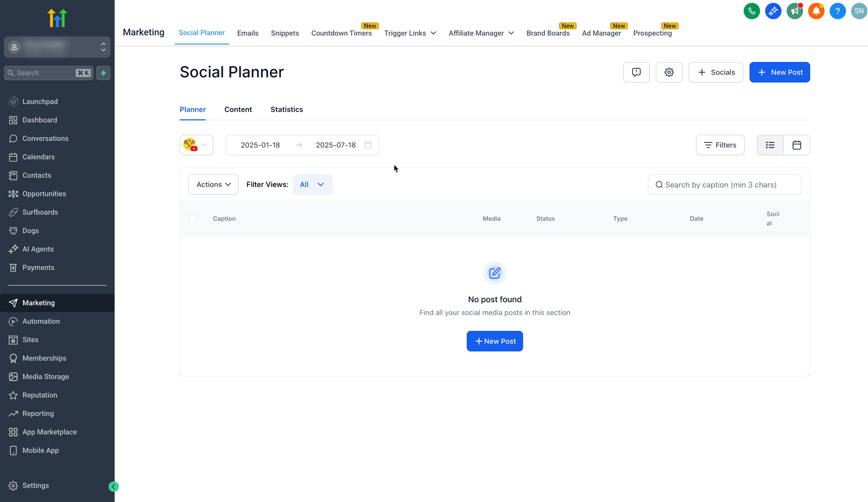This screenshot has width=868, height=502.
Task: Expand the social account selector dropdown
Action: click(x=197, y=145)
